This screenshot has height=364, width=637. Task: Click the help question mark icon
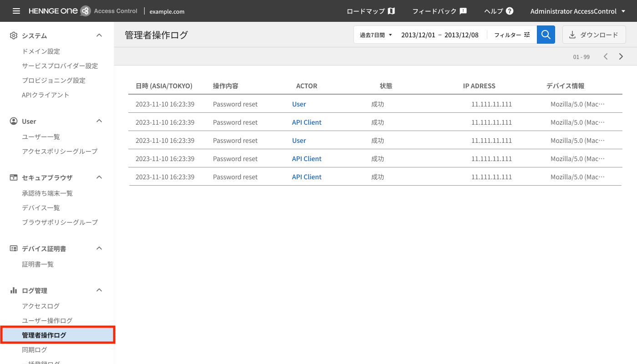(x=510, y=11)
